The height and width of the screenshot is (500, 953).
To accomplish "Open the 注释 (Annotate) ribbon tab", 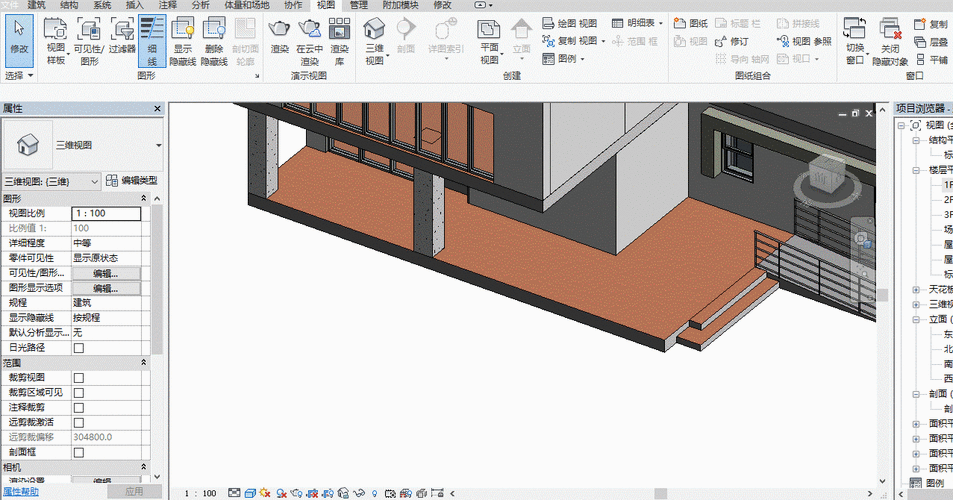I will 167,5.
